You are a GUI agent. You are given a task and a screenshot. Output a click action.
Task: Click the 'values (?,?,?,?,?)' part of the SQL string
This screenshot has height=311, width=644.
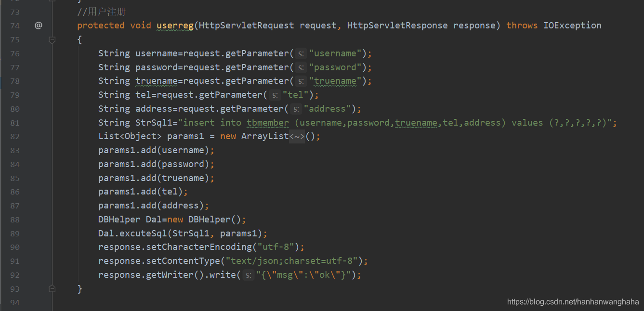click(x=559, y=122)
